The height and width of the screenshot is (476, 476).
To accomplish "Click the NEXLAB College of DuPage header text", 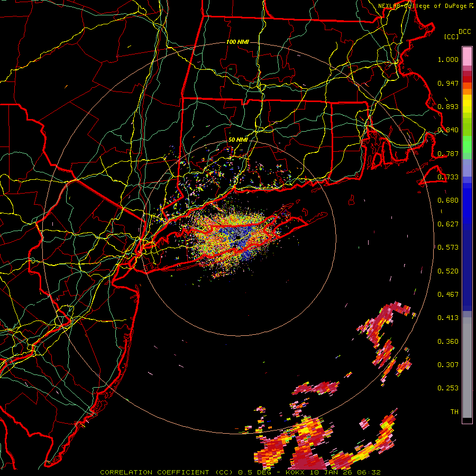I will 425,6.
